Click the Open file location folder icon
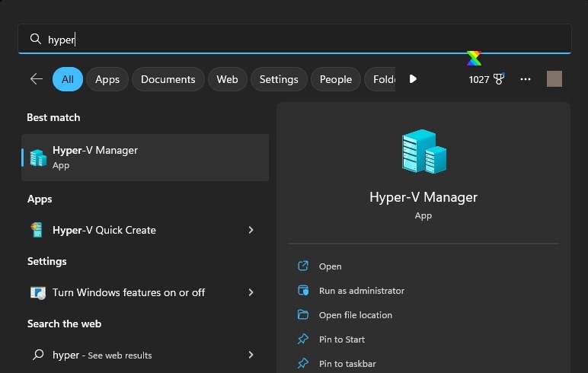This screenshot has width=588, height=373. 303,314
